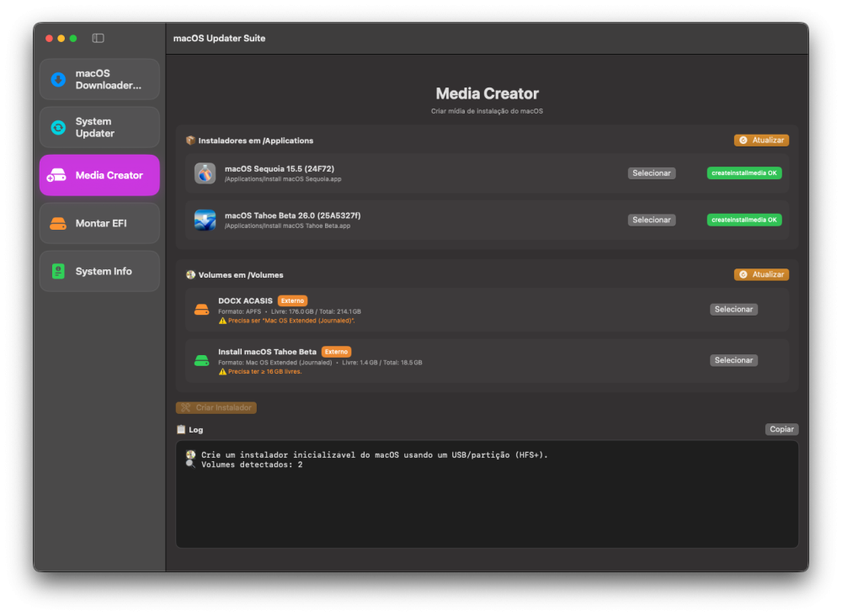
Task: Select the Media Creator sidebar item
Action: (99, 176)
